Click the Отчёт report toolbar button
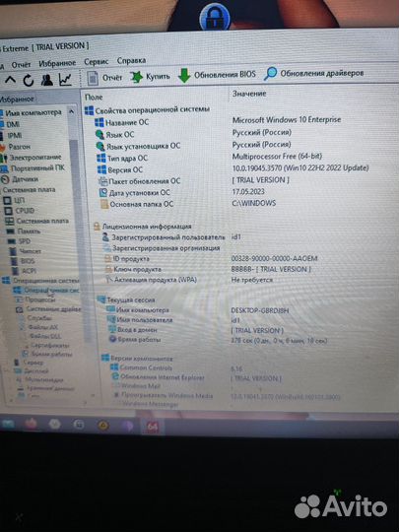This screenshot has height=532, width=399. 104,78
